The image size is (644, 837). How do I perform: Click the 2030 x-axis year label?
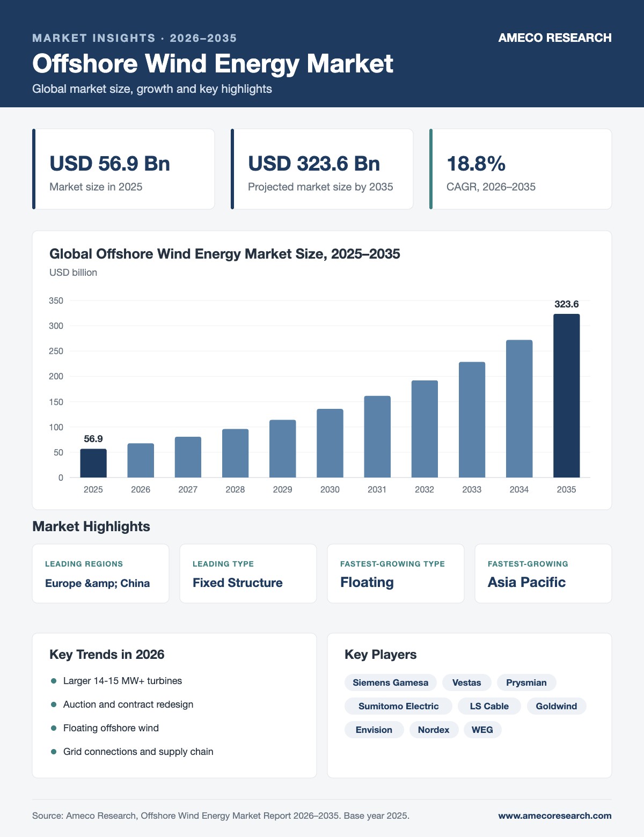[330, 489]
